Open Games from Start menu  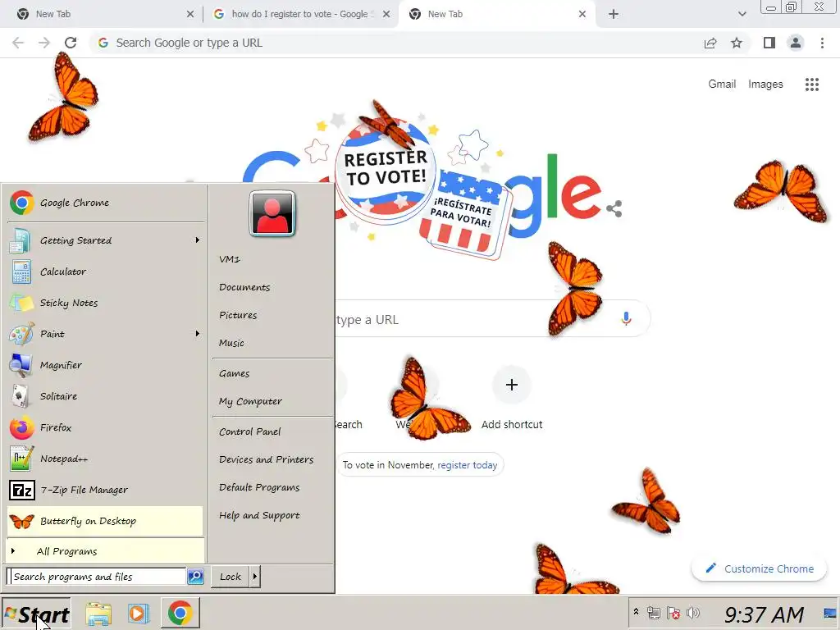pyautogui.click(x=234, y=373)
